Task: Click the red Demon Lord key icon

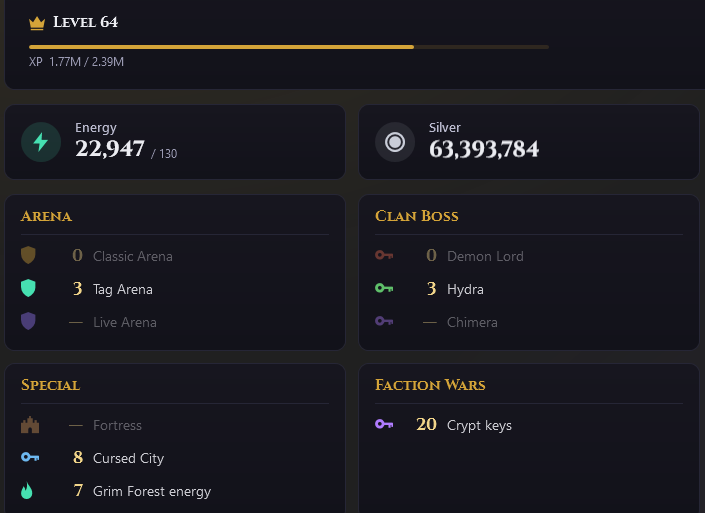Action: coord(384,255)
